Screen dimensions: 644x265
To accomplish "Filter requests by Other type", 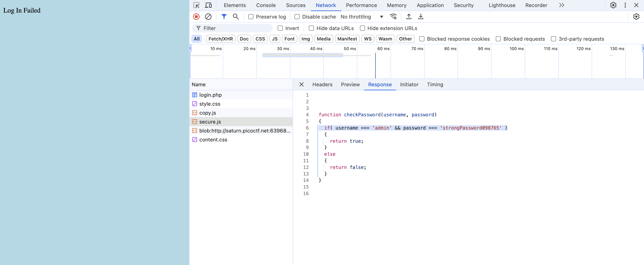I will [x=405, y=39].
